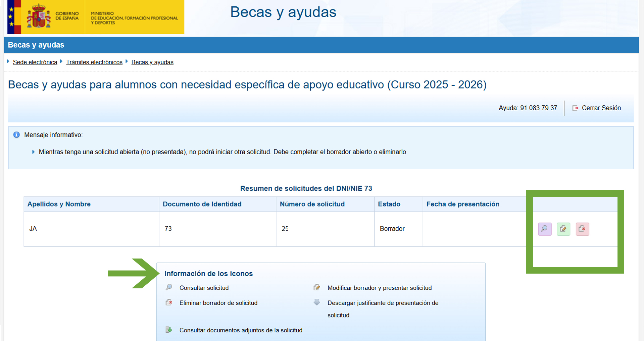Image resolution: width=644 pixels, height=341 pixels.
Task: Click the application number cell showing 25
Action: (325, 229)
